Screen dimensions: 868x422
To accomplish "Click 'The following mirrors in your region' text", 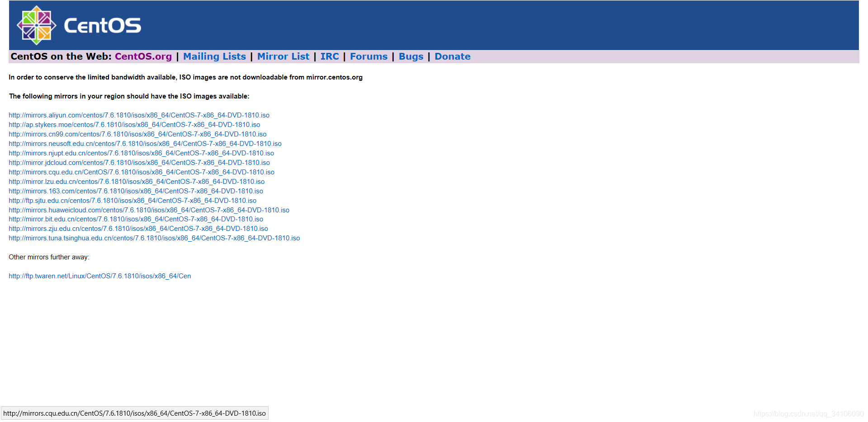I will click(129, 96).
